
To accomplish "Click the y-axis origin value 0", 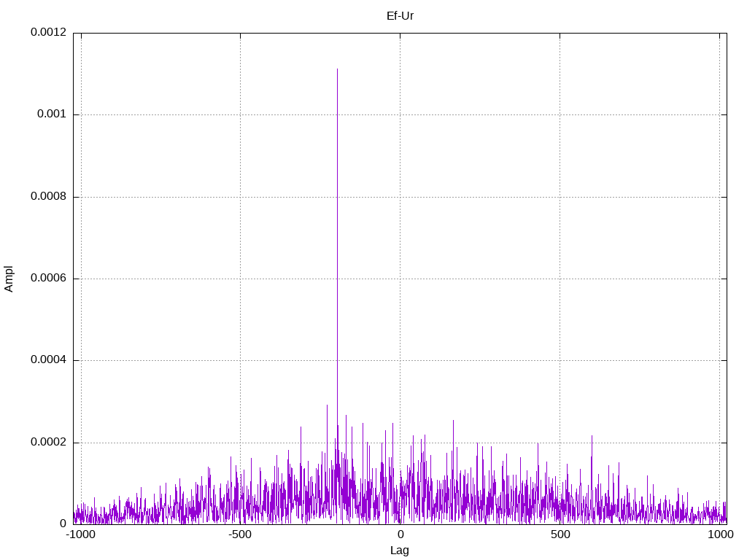I will [x=63, y=524].
